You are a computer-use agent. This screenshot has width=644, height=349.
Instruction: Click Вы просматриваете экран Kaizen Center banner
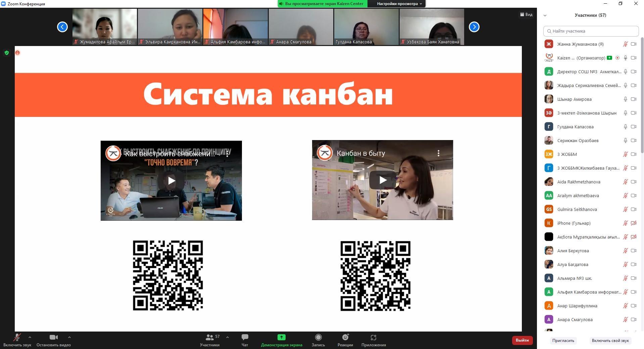[x=323, y=4]
